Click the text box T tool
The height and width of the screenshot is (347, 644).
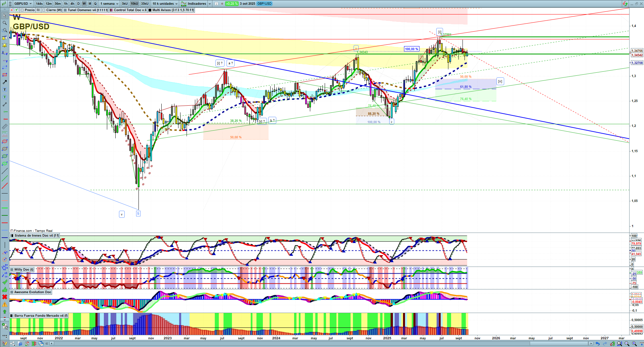(x=5, y=90)
